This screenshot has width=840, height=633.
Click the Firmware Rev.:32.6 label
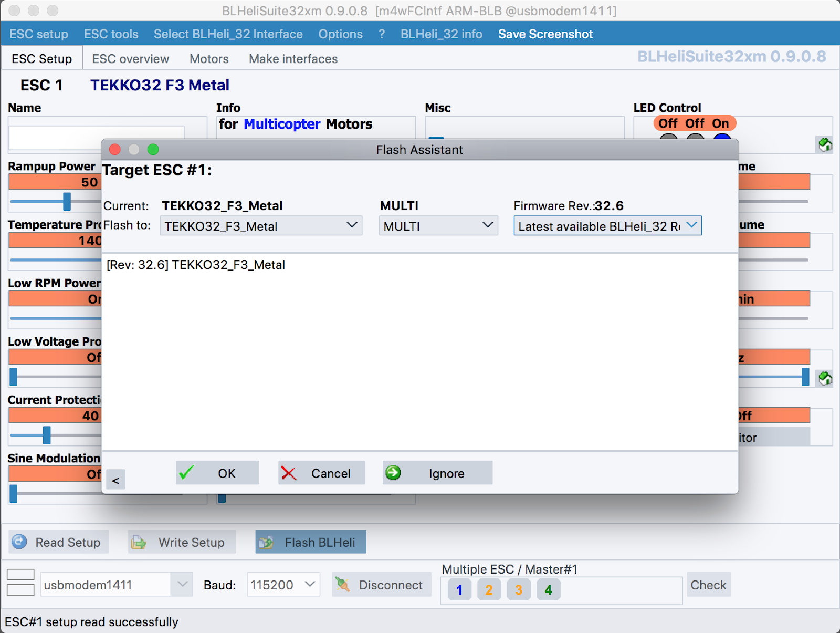tap(569, 205)
